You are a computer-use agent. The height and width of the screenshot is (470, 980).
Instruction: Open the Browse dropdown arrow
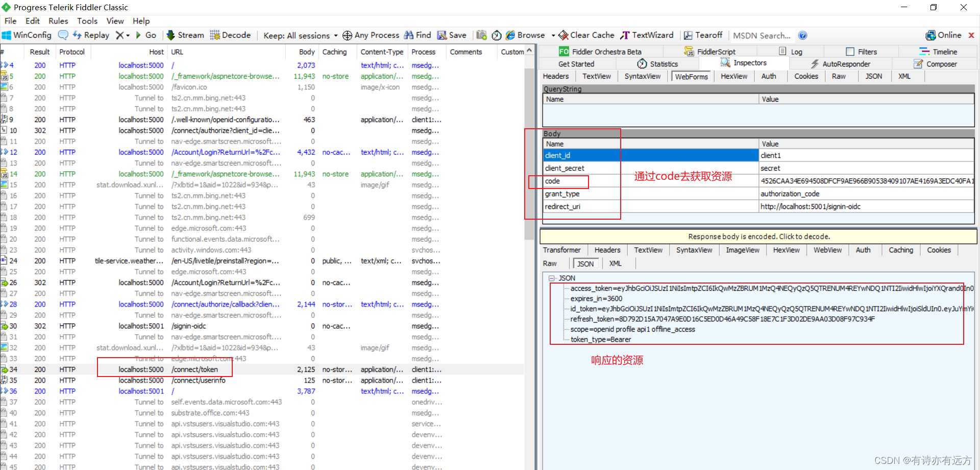(553, 35)
